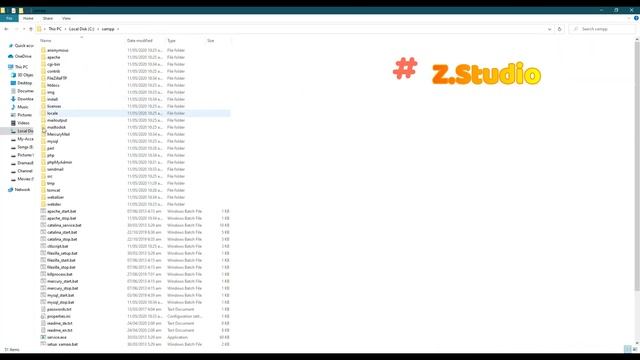
Task: Click 'This PC' in address breadcrumb
Action: tap(55, 29)
